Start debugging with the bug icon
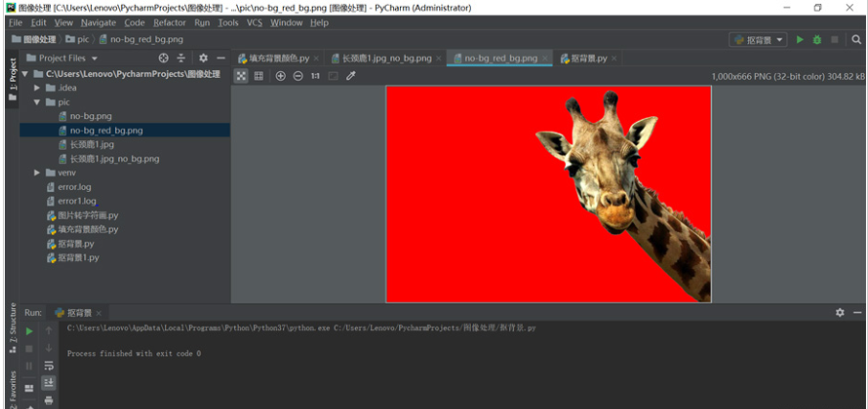Screen dimensions: 868x409 click(x=817, y=39)
